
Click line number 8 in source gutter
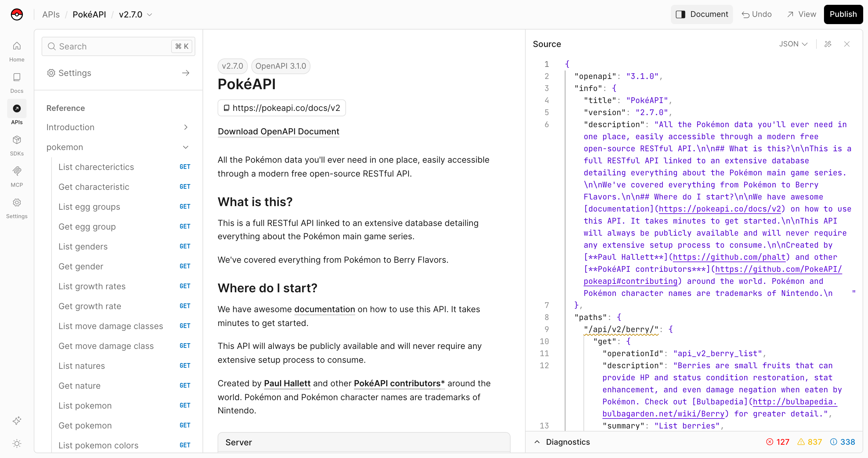pyautogui.click(x=546, y=317)
